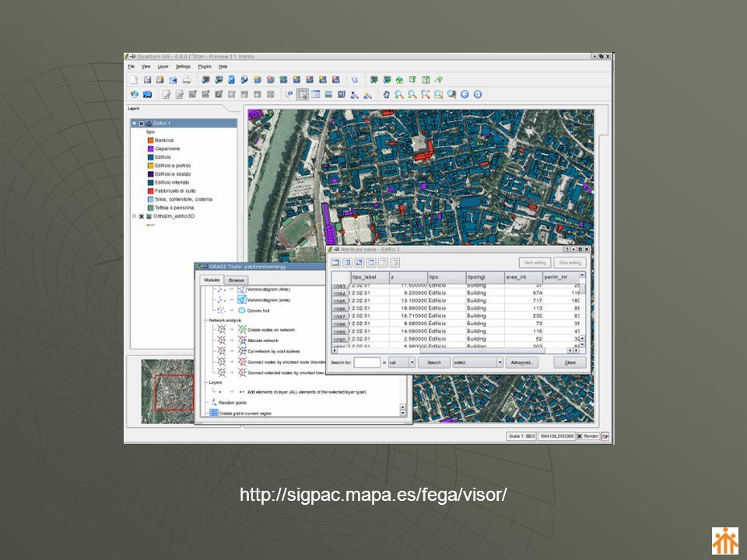The image size is (747, 560).
Task: Click the purple Capannone color swatch
Action: (150, 149)
